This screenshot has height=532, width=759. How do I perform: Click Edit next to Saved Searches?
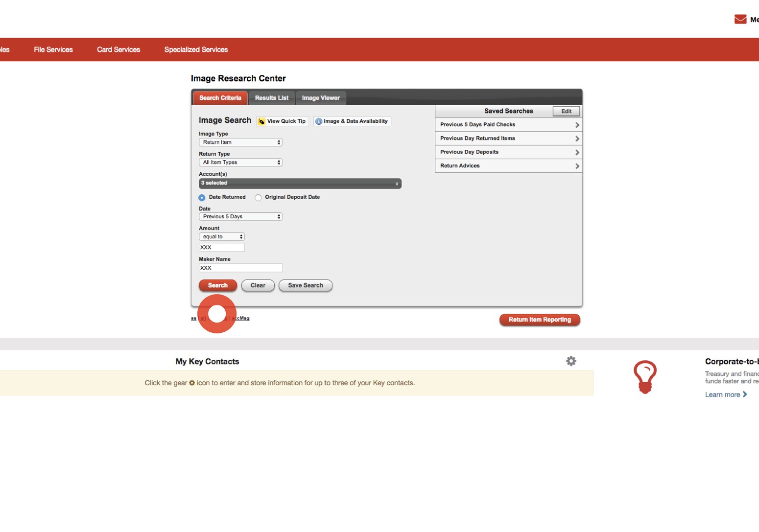[566, 111]
